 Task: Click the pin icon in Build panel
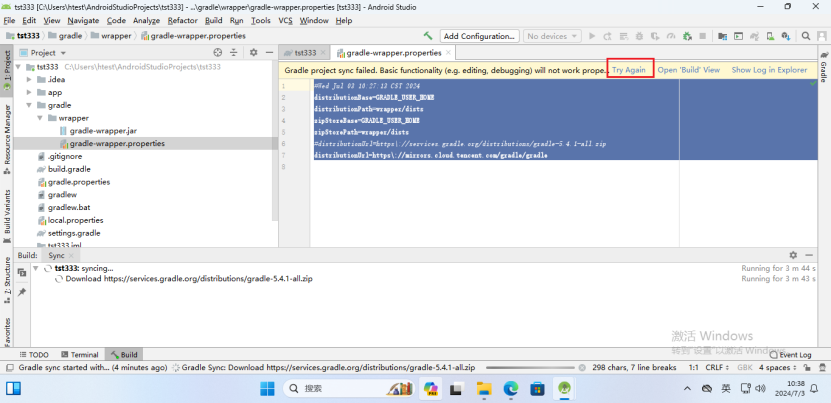(x=20, y=292)
